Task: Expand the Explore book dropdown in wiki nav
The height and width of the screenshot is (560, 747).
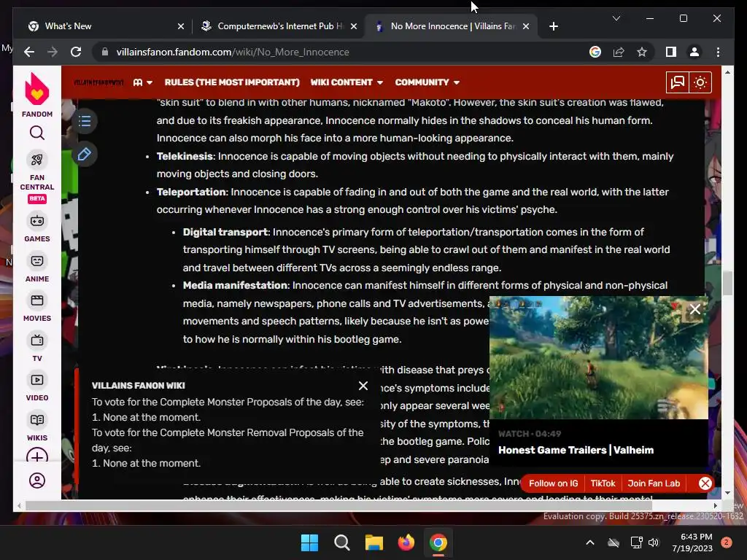Action: [143, 82]
